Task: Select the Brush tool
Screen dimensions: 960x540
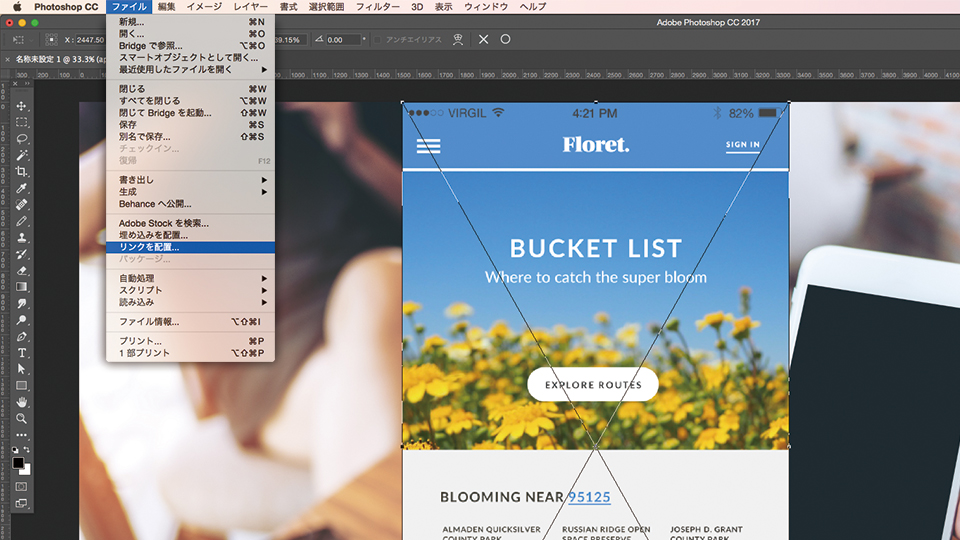Action: [21, 222]
